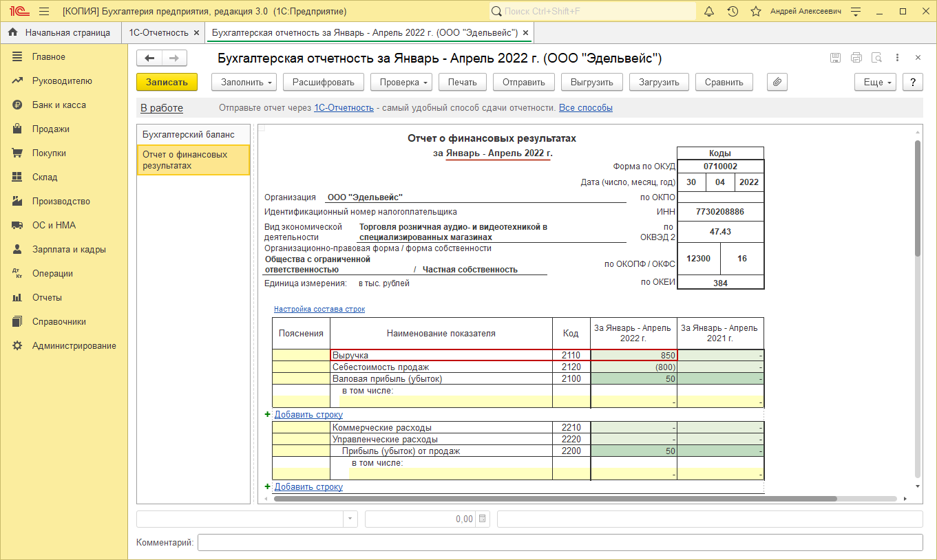Open history clock icon

click(x=733, y=12)
